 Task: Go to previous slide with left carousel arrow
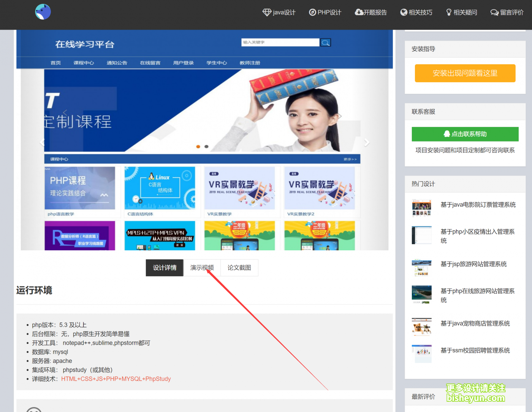[42, 142]
